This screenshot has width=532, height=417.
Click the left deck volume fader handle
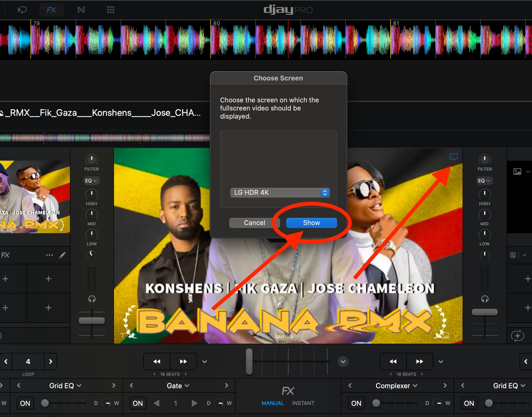coord(92,321)
